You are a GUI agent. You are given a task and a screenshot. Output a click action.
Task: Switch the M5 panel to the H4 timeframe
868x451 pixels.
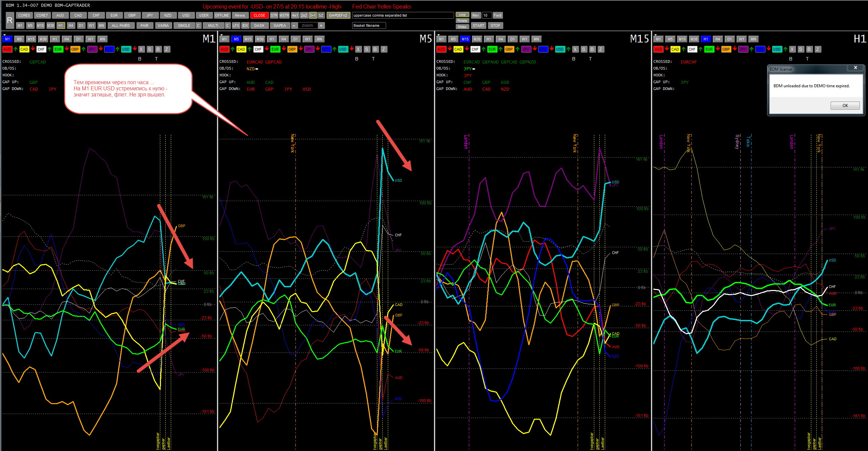point(284,39)
